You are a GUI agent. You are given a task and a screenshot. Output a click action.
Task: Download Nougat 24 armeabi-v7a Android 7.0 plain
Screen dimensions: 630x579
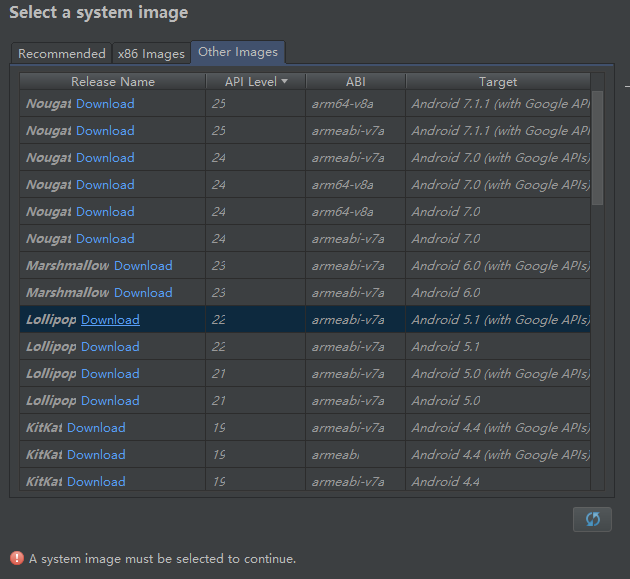coord(105,238)
